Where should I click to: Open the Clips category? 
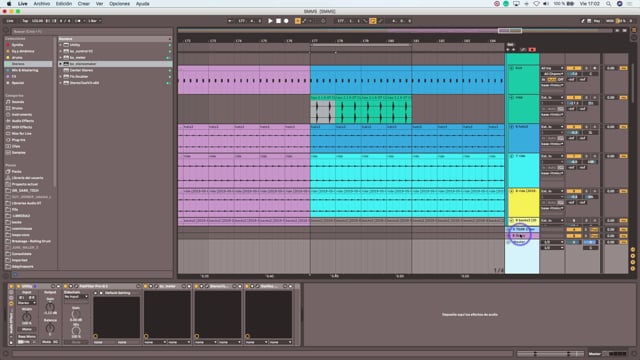pos(16,146)
